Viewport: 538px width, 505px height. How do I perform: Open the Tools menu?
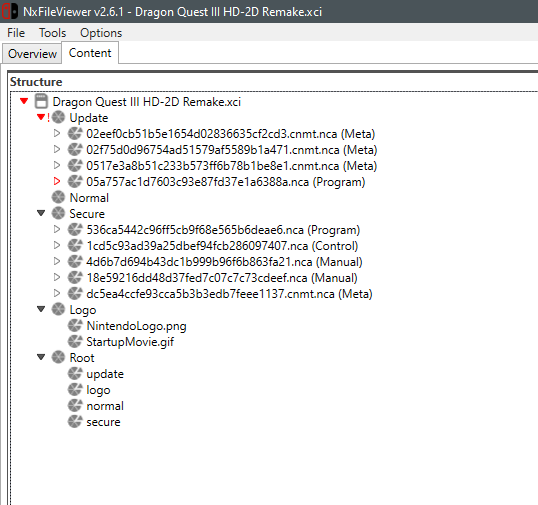52,33
